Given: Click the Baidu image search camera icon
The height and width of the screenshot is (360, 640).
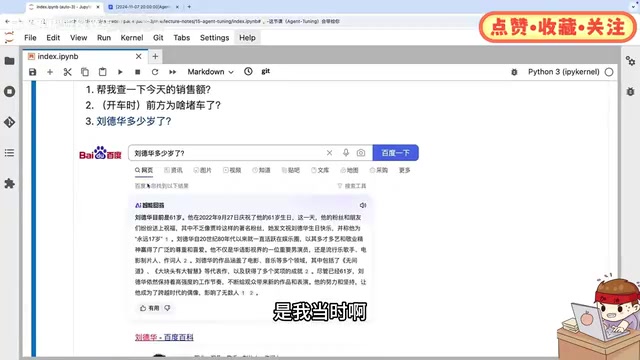Looking at the screenshot, I should (x=361, y=153).
